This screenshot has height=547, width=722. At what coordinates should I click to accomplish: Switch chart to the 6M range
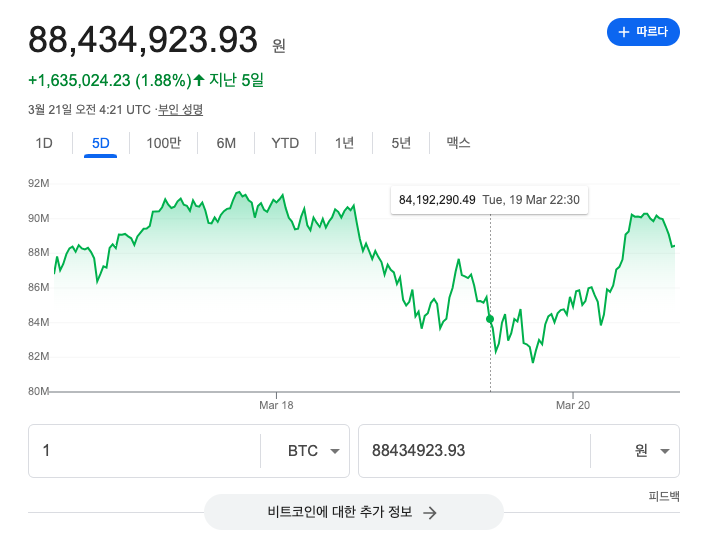[226, 143]
